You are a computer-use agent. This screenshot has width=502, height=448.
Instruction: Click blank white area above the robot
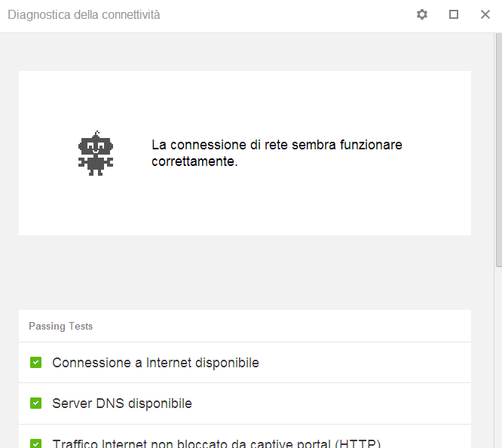pyautogui.click(x=245, y=98)
